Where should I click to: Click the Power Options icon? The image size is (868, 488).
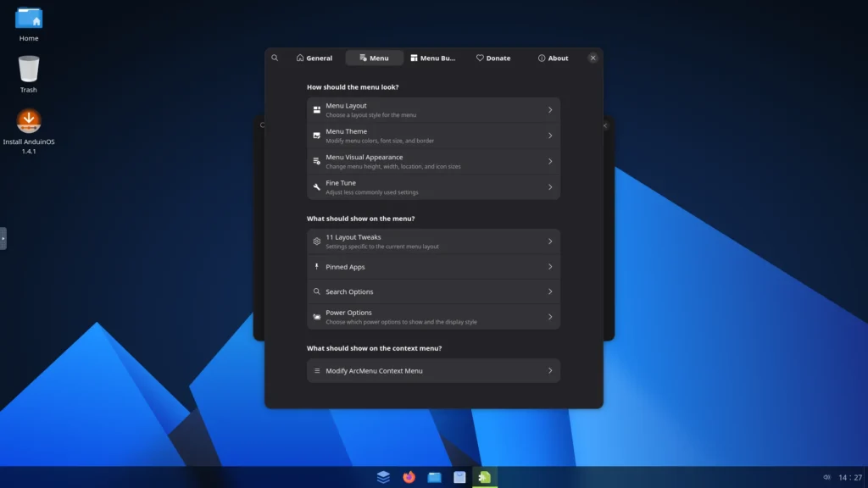(317, 317)
